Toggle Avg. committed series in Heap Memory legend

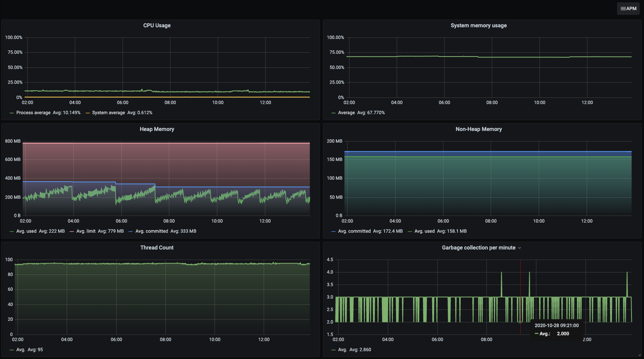click(151, 231)
